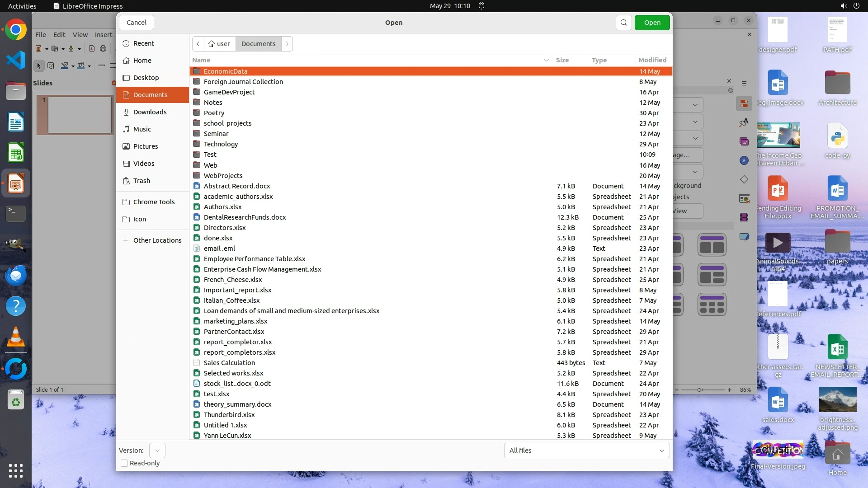Open Visual Studio Code from the dock
The width and height of the screenshot is (868, 488).
(x=16, y=60)
